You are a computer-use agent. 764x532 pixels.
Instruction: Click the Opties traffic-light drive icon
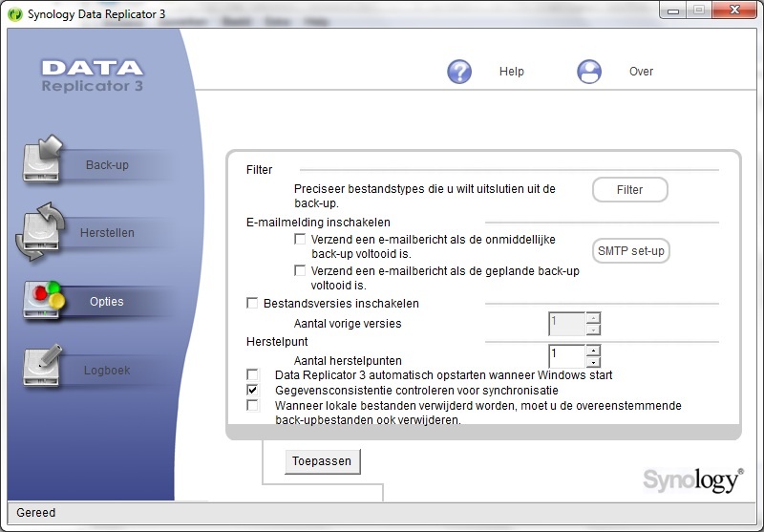[x=43, y=300]
